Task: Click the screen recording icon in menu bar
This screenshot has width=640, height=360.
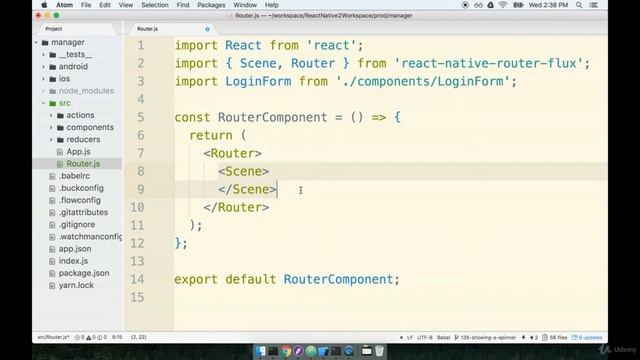Action: tap(465, 5)
